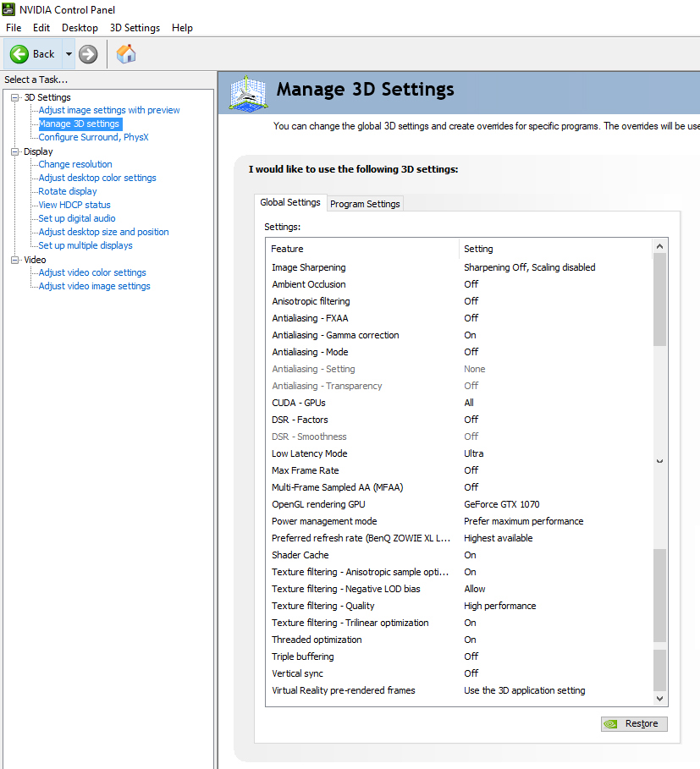
Task: Select Antialiasing - Gamma correction row
Action: pos(460,336)
